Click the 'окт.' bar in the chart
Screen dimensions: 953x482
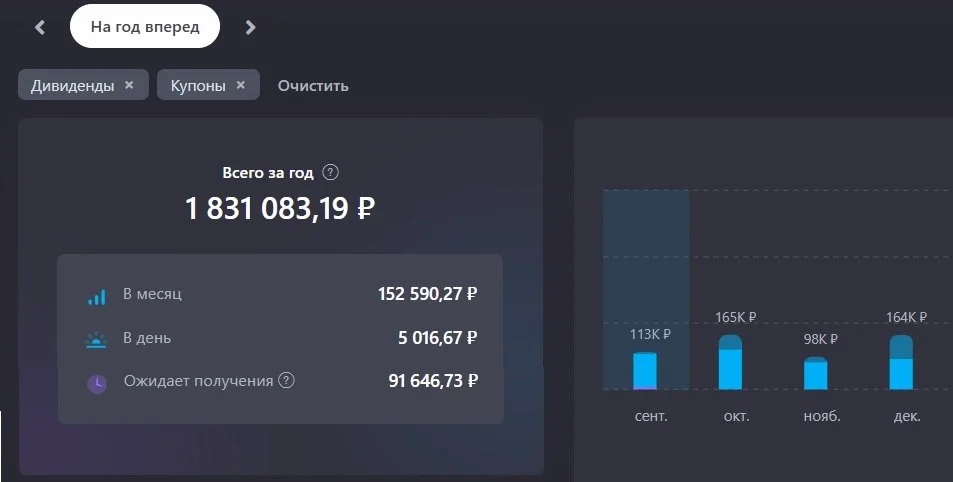(730, 362)
